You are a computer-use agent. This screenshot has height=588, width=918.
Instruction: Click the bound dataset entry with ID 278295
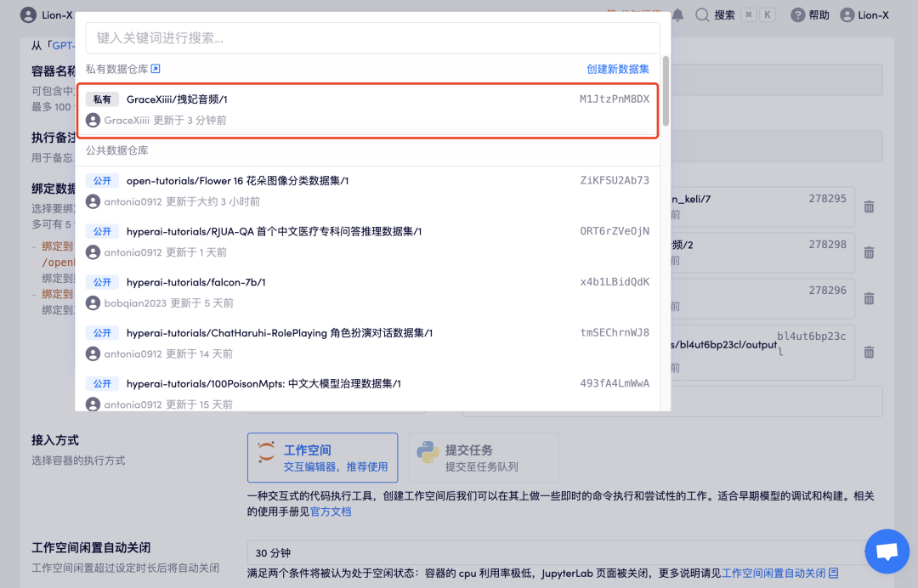[762, 207]
